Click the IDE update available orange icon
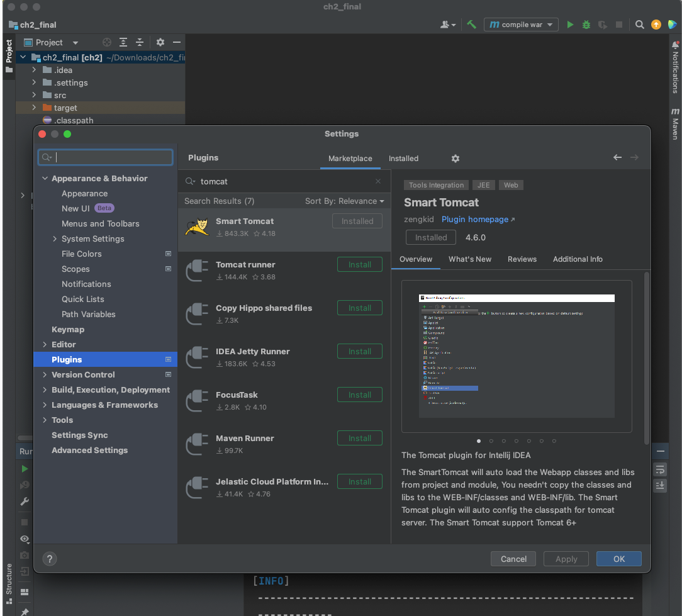This screenshot has height=616, width=682. [656, 25]
